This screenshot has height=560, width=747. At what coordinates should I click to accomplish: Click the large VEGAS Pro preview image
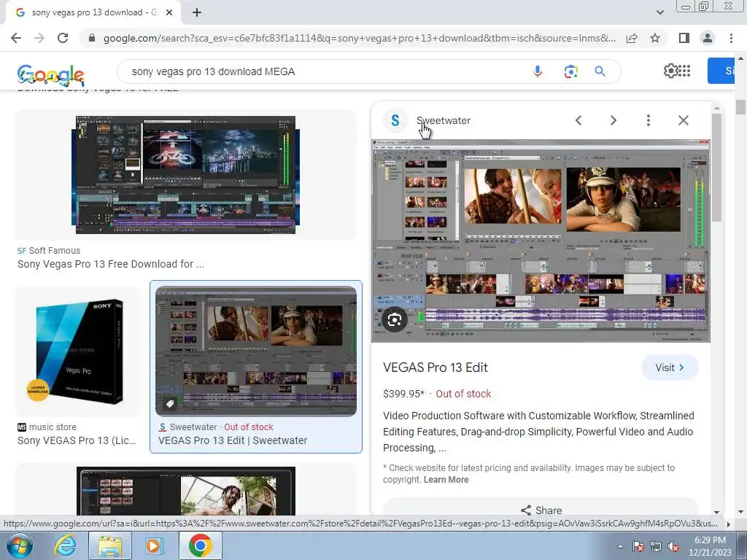(541, 241)
